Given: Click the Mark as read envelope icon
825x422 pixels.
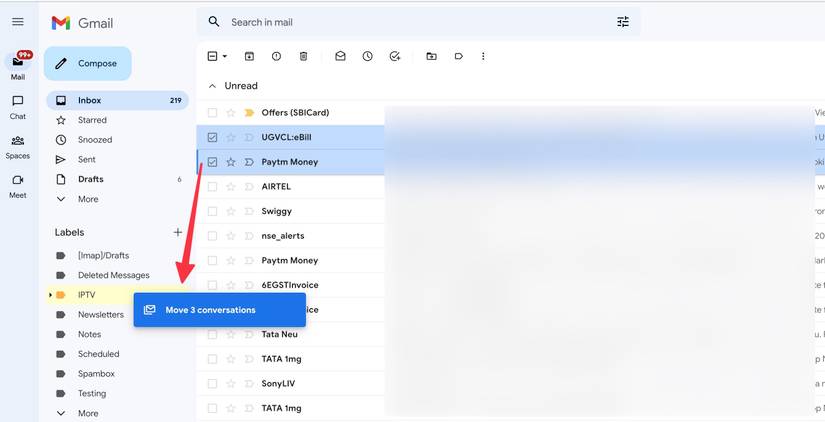Looking at the screenshot, I should [x=340, y=56].
